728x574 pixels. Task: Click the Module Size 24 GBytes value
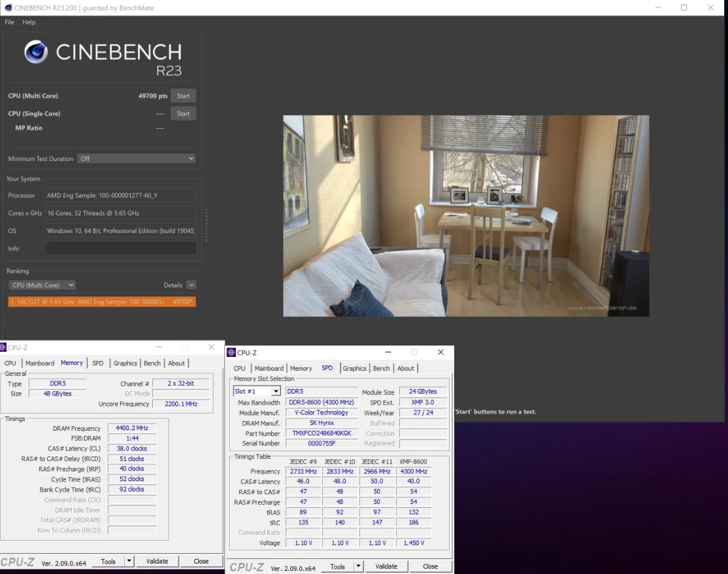coord(423,392)
